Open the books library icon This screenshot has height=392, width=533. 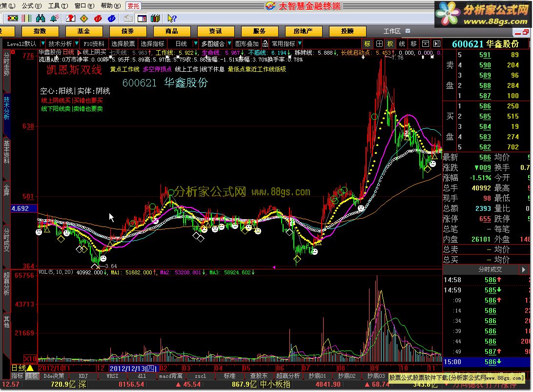155,19
